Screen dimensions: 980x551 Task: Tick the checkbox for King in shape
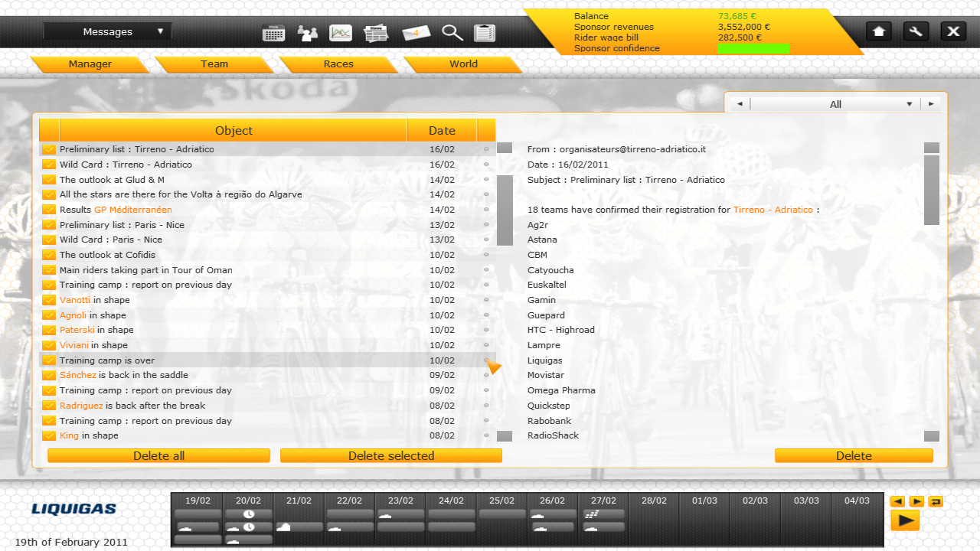[49, 435]
